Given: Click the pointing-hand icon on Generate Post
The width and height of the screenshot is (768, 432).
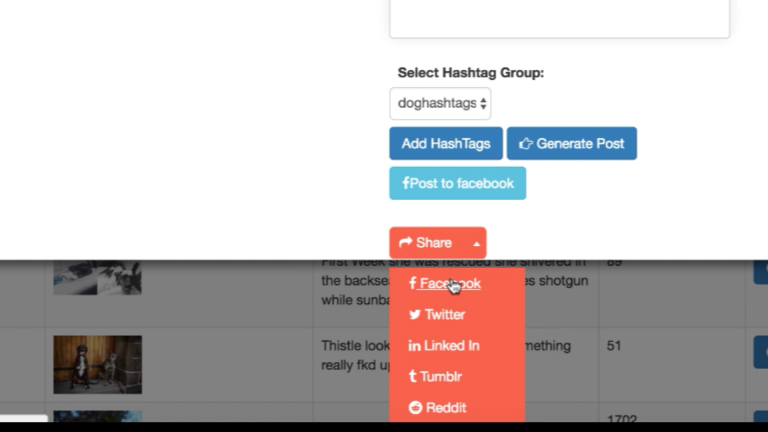Looking at the screenshot, I should [x=526, y=144].
